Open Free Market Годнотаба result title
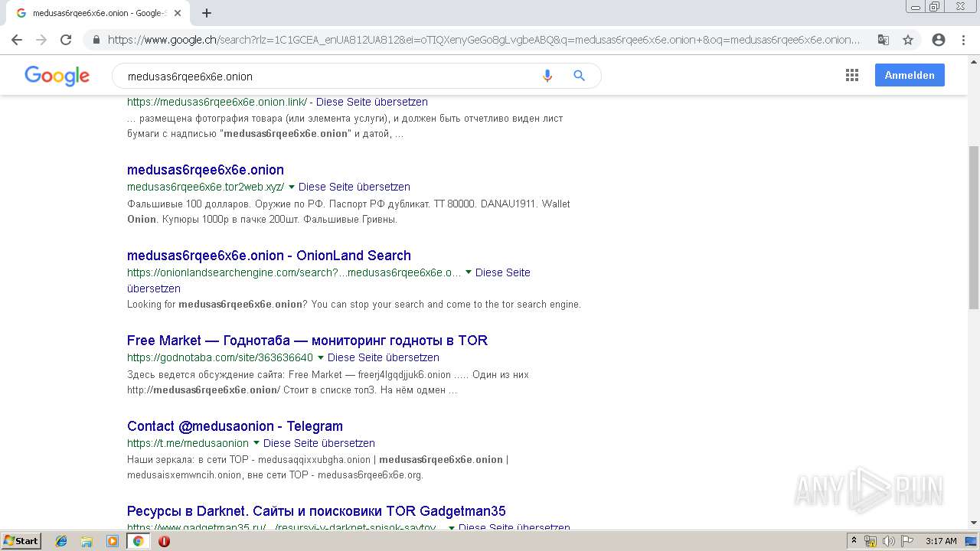Screen dimensions: 980x551 (307, 341)
